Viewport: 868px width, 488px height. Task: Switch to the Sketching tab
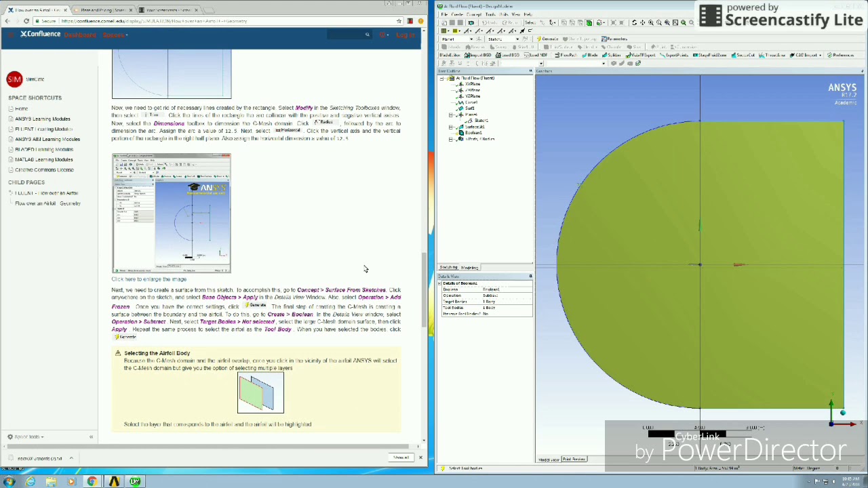click(448, 267)
